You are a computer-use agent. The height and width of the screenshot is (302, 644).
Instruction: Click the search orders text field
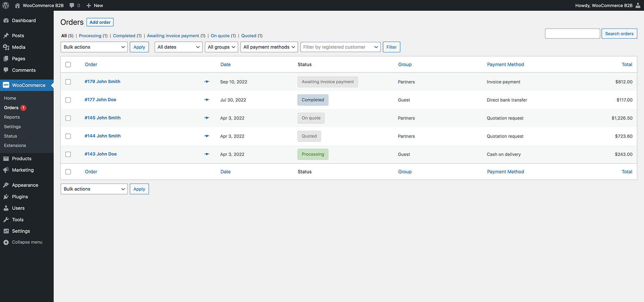[573, 34]
